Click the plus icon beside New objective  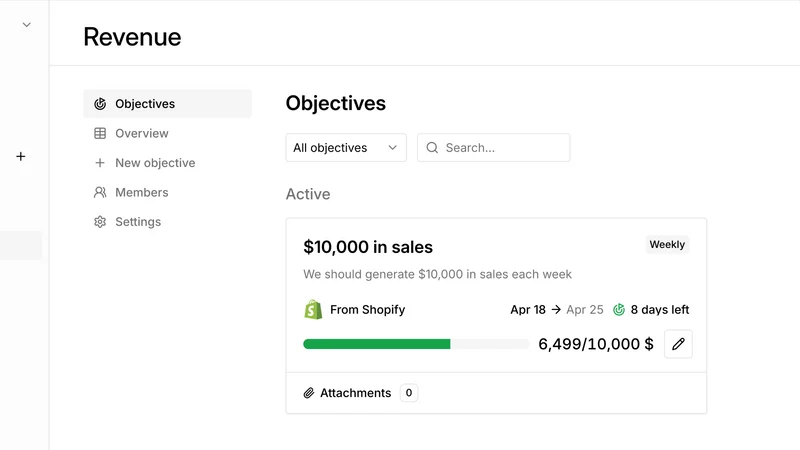100,163
